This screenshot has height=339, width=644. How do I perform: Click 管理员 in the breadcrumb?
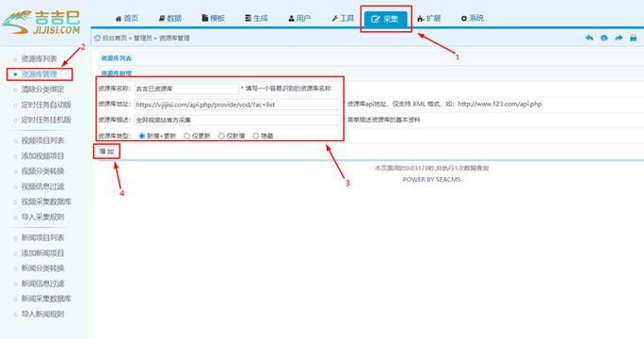143,38
